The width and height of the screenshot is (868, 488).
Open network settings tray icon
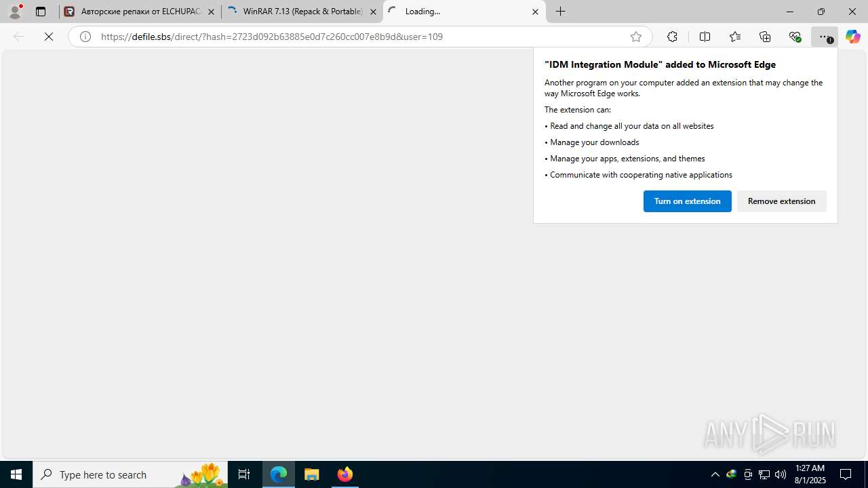(x=764, y=474)
